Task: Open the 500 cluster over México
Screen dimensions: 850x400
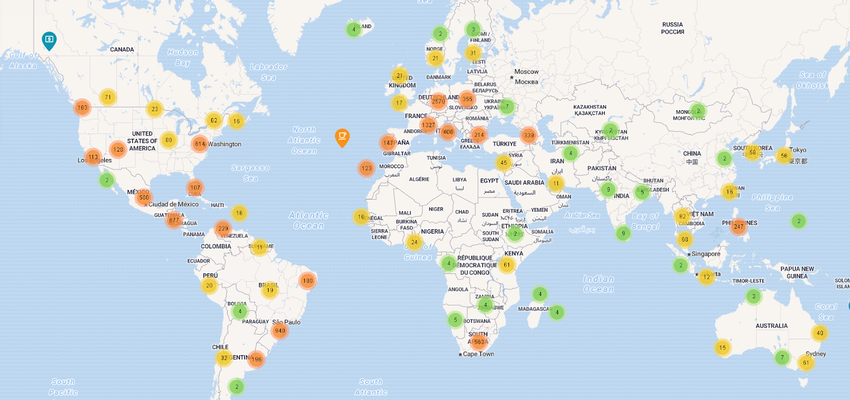Action: click(x=143, y=198)
